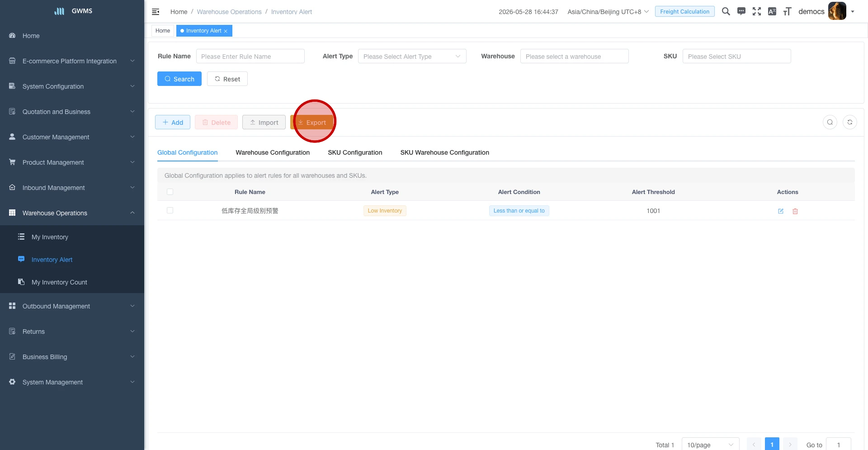Click the Reset button
This screenshot has width=868, height=450.
coord(227,79)
